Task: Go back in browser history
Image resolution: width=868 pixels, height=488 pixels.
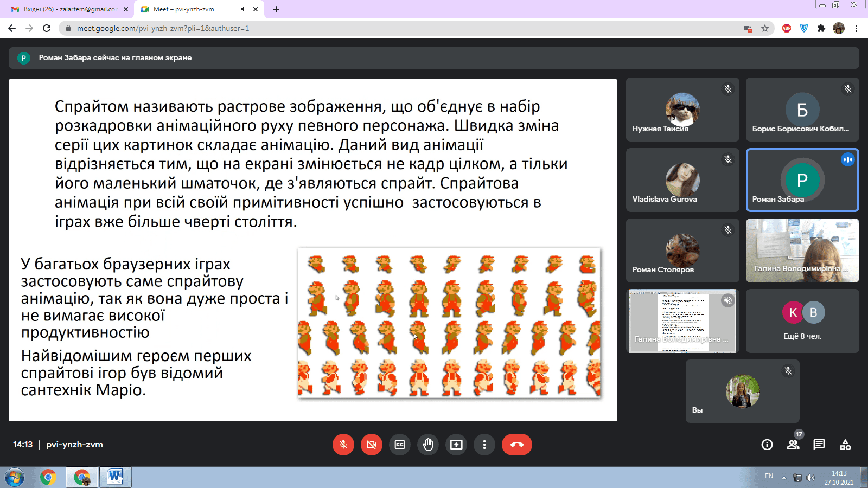Action: tap(12, 28)
